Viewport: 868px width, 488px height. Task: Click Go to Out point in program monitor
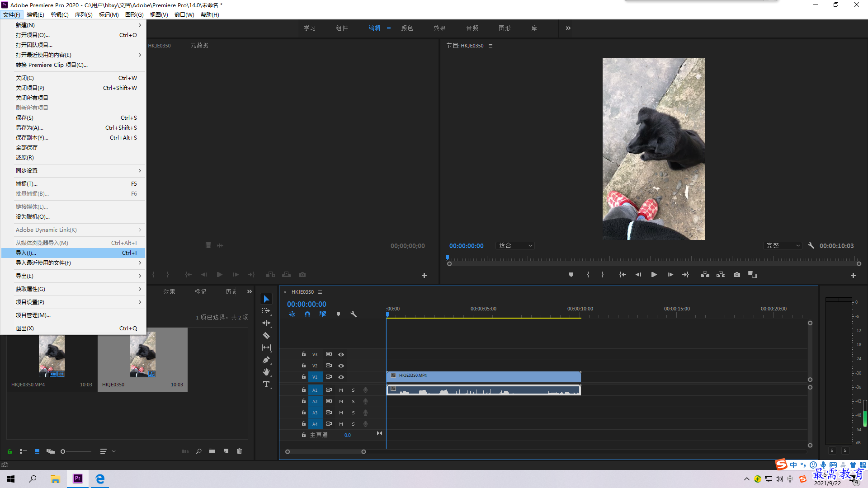(685, 275)
